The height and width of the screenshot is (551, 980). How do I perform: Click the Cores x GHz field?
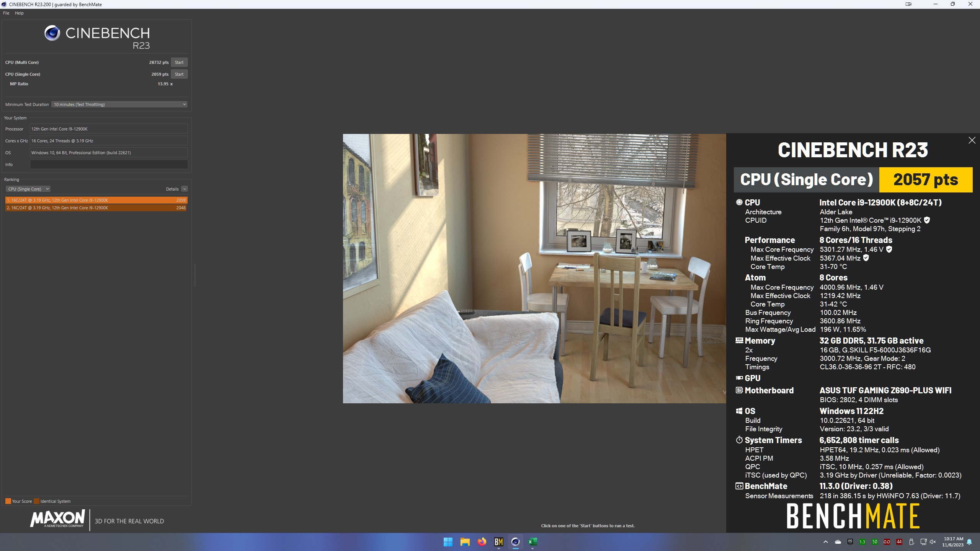coord(109,141)
